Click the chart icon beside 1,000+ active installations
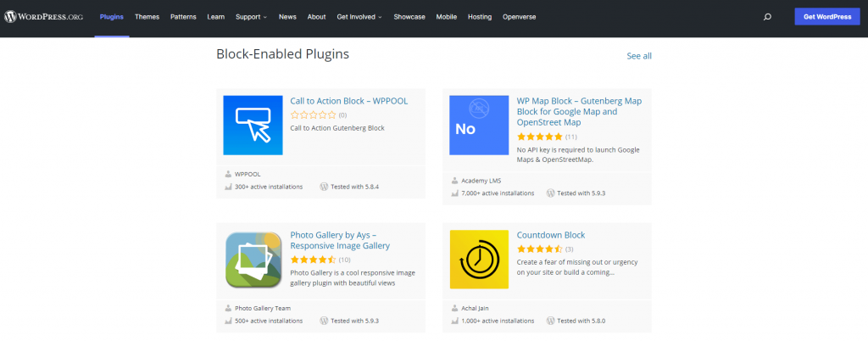Screen dimensions: 868x341 [454, 321]
